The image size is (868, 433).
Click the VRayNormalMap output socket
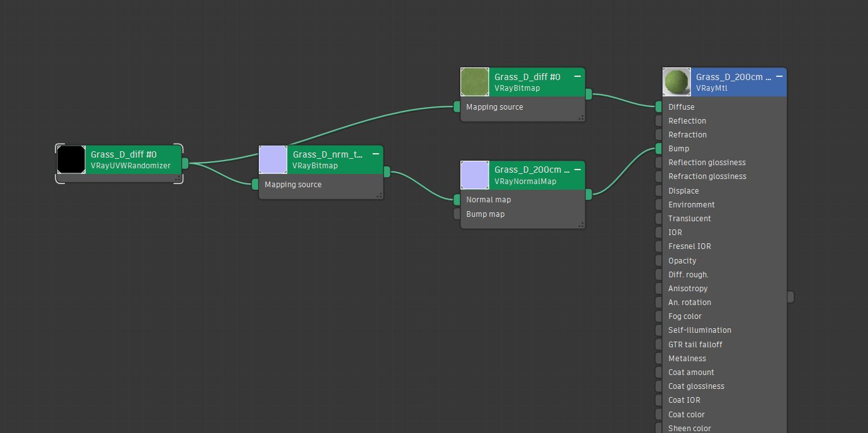(588, 194)
